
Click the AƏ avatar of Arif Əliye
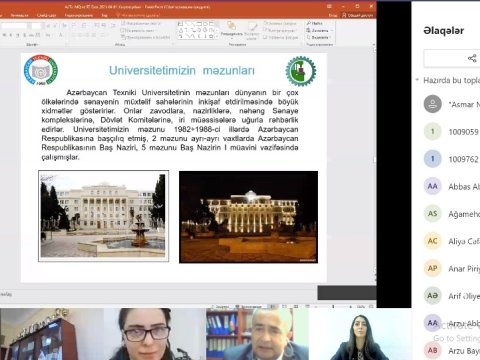[433, 295]
